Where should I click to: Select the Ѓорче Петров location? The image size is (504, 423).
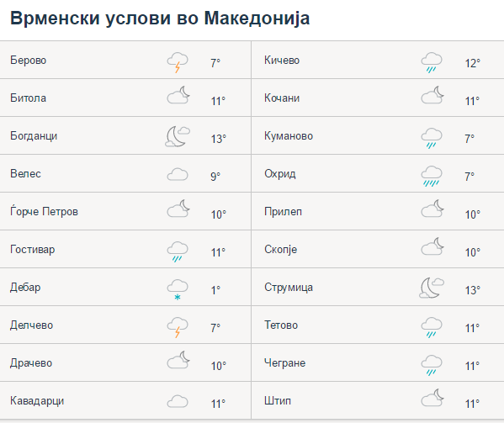click(44, 211)
